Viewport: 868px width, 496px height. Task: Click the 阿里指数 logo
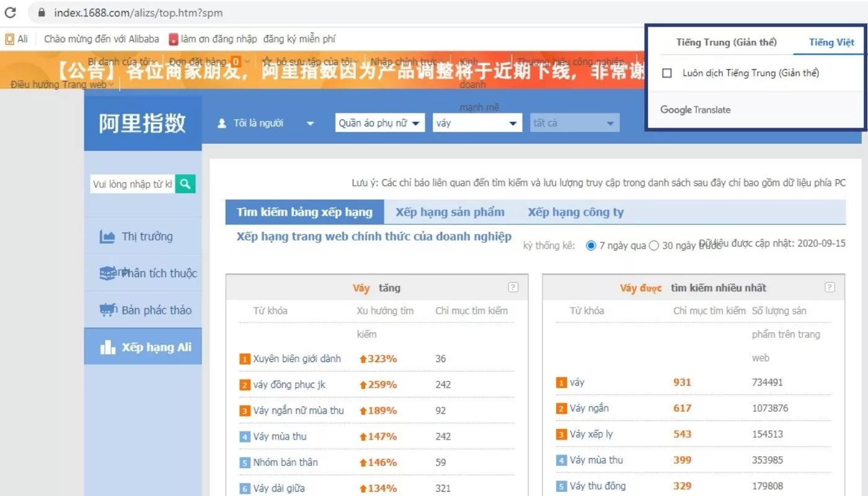tap(143, 123)
